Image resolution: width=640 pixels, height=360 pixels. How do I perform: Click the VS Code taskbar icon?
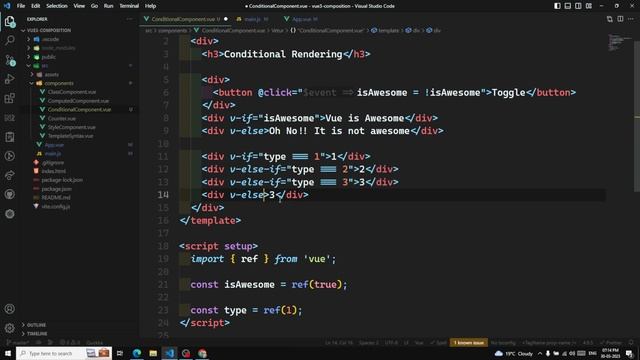(169, 353)
